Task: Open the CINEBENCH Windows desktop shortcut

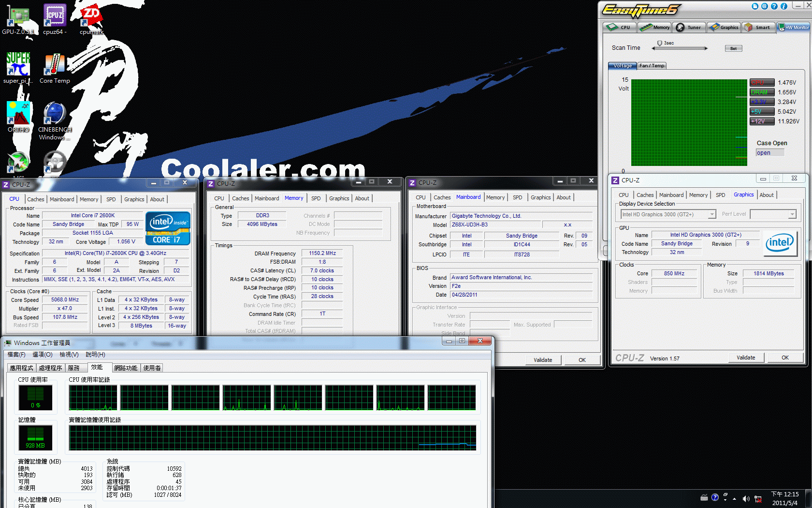Action: click(x=55, y=120)
